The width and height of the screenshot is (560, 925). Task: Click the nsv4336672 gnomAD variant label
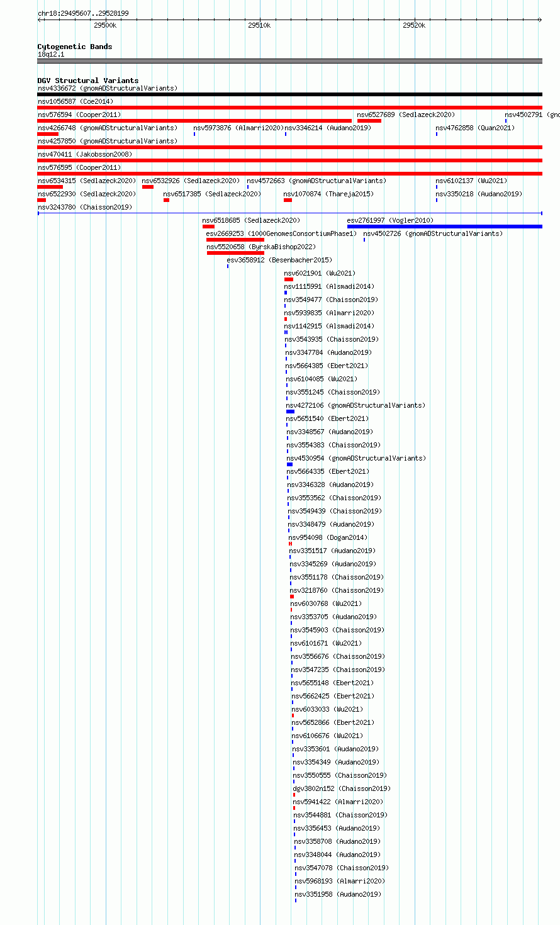pyautogui.click(x=107, y=88)
